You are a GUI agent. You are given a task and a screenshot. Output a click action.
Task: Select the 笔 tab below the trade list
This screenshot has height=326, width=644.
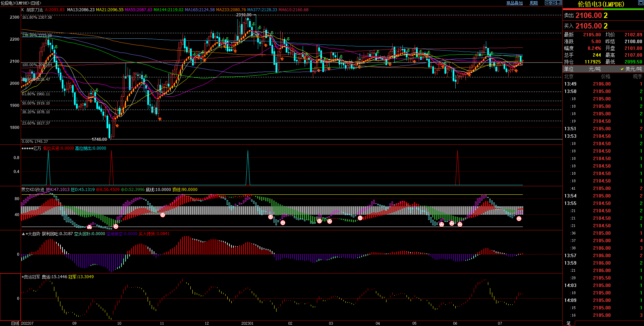[569, 323]
